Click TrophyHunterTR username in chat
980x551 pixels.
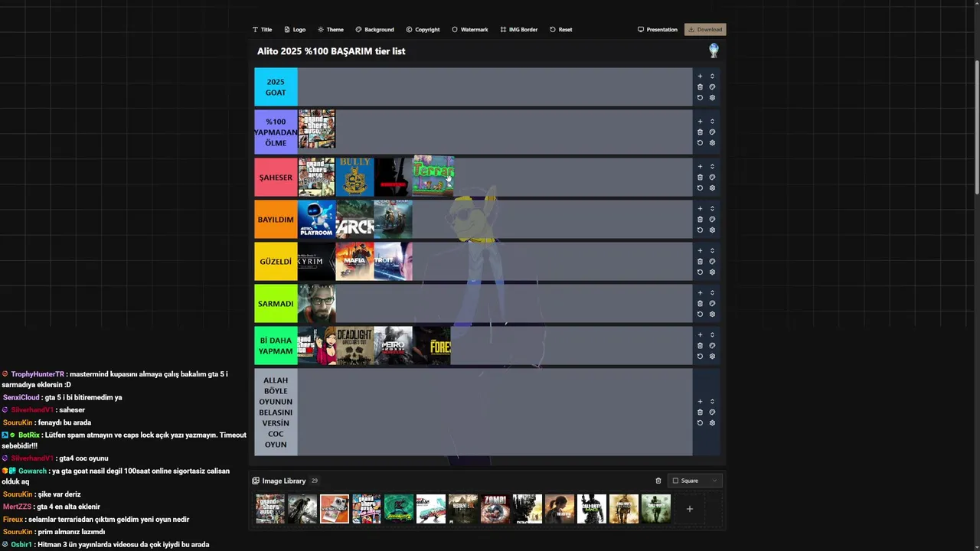(38, 374)
